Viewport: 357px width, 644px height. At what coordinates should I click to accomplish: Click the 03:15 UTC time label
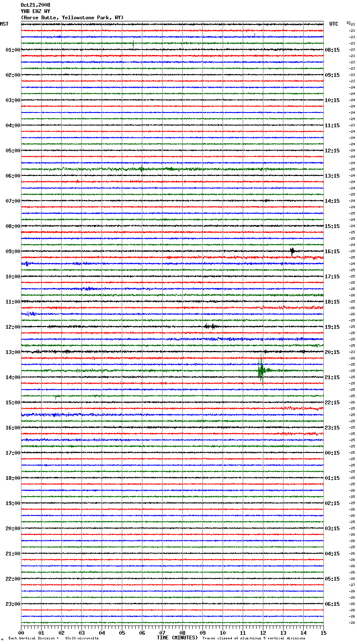[332, 529]
